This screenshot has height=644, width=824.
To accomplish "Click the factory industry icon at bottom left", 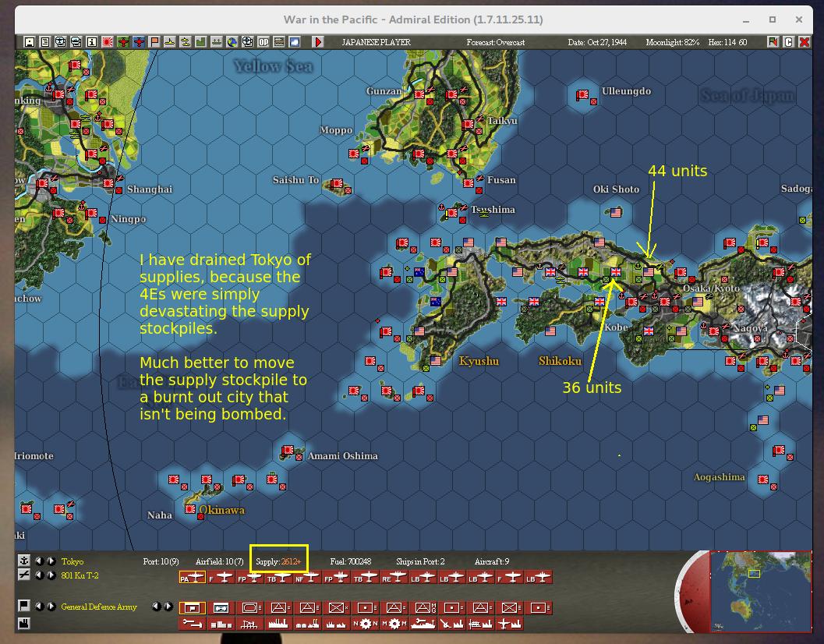I will 23,624.
